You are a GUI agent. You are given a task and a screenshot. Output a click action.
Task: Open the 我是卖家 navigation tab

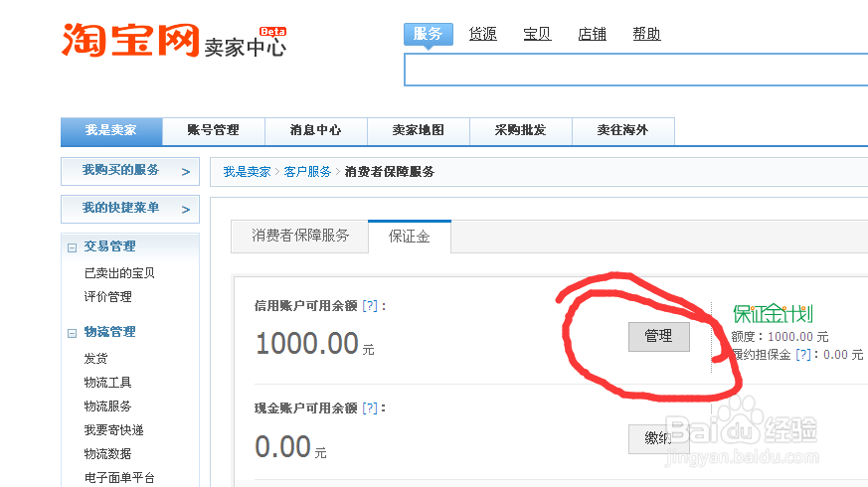point(111,130)
